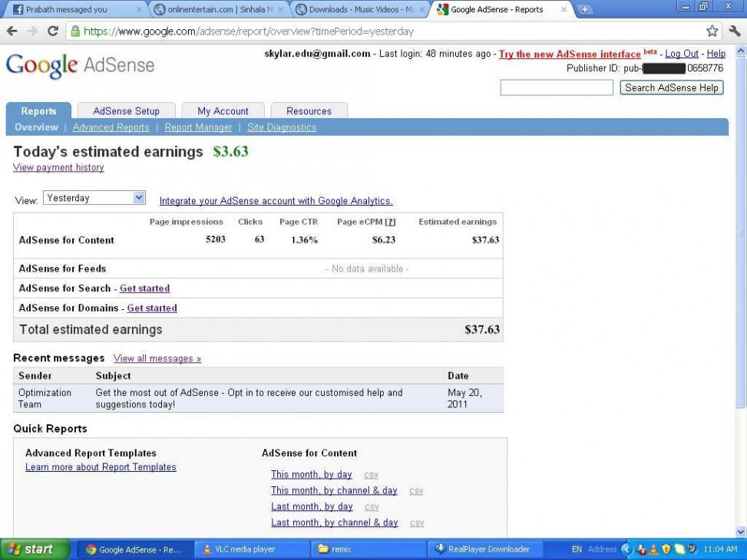The height and width of the screenshot is (560, 747).
Task: Open the Resources tab
Action: click(x=309, y=111)
